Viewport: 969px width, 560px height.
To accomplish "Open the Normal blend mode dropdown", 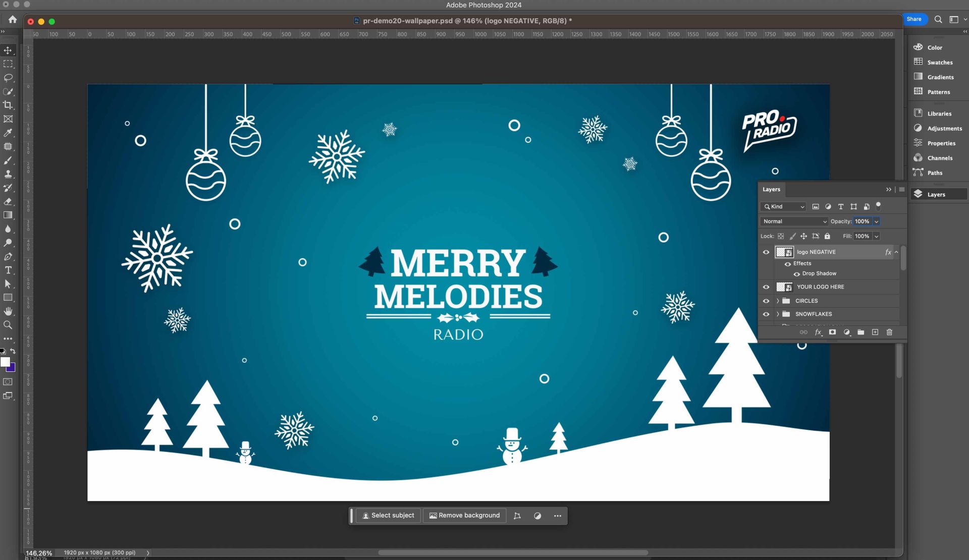I will point(794,221).
